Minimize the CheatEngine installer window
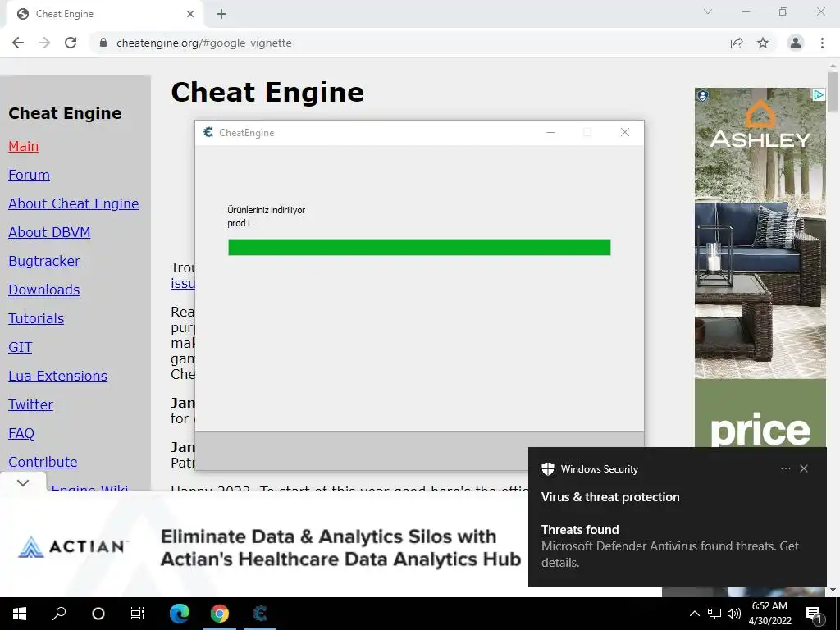Screen dimensions: 840x630 (x=550, y=132)
